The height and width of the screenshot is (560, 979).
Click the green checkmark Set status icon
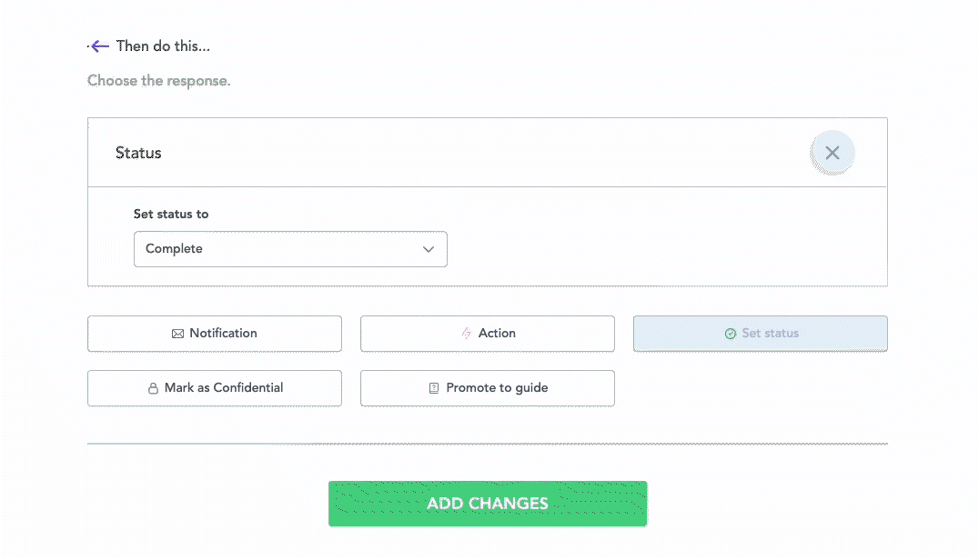point(730,334)
